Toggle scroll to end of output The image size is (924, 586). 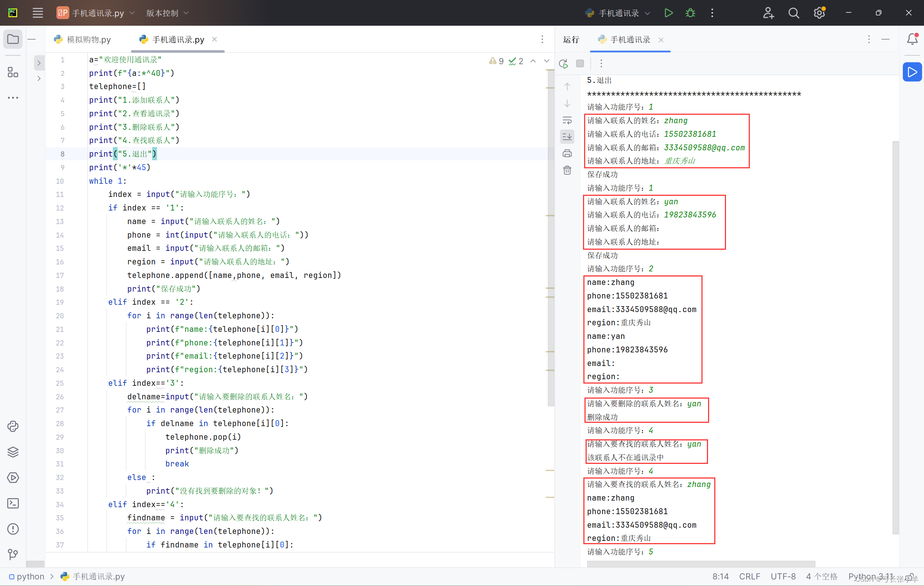click(x=567, y=136)
